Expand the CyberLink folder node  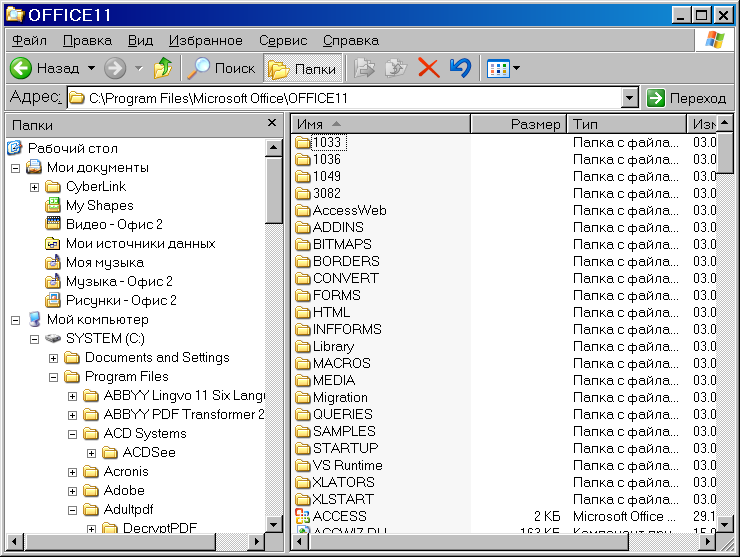pyautogui.click(x=34, y=187)
